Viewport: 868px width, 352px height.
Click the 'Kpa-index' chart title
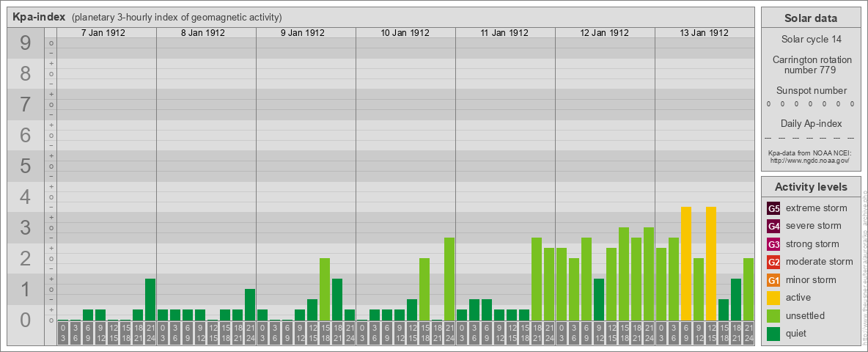coord(39,17)
